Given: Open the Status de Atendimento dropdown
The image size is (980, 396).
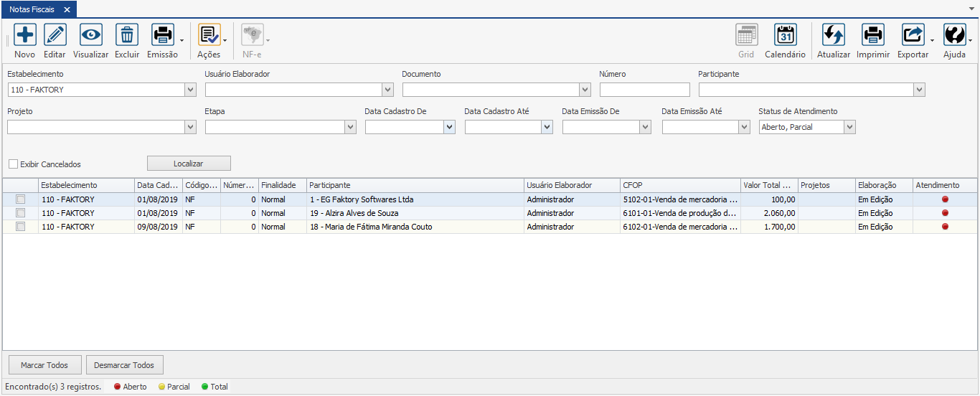Looking at the screenshot, I should pyautogui.click(x=850, y=127).
